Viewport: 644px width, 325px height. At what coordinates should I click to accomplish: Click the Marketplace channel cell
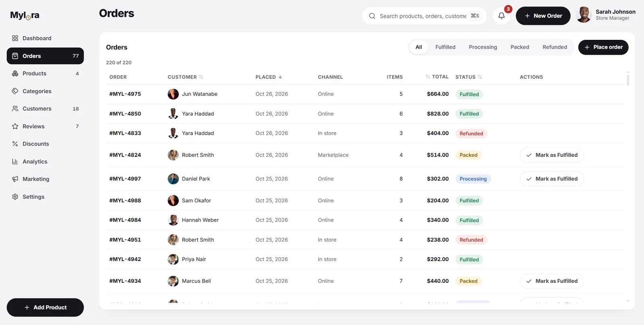point(333,155)
